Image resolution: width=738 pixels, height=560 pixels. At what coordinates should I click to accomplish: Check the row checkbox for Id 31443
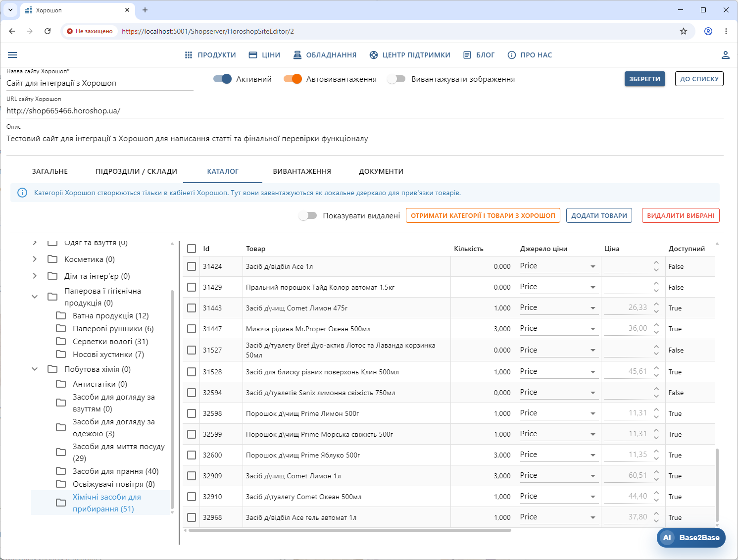click(192, 308)
